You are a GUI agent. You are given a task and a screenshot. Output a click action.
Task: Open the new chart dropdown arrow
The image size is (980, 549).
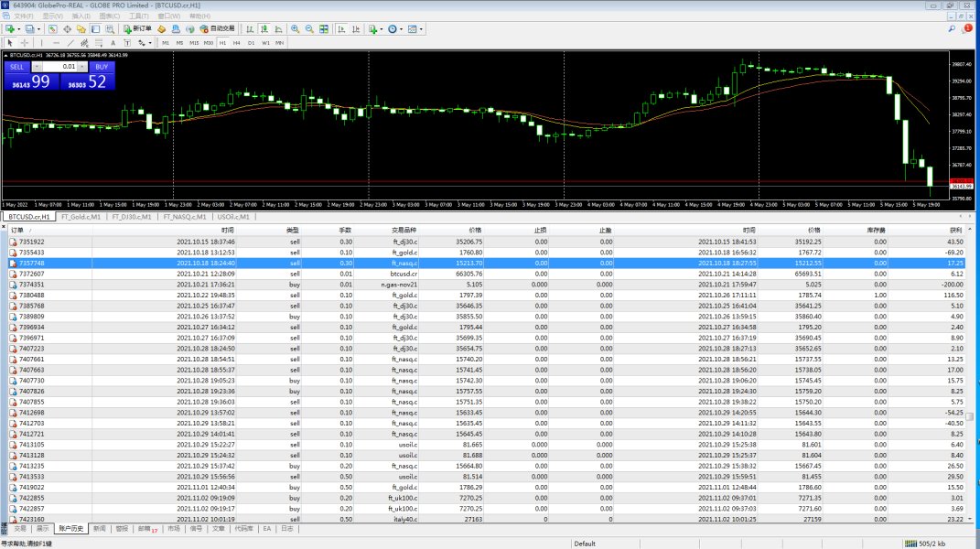click(18, 29)
